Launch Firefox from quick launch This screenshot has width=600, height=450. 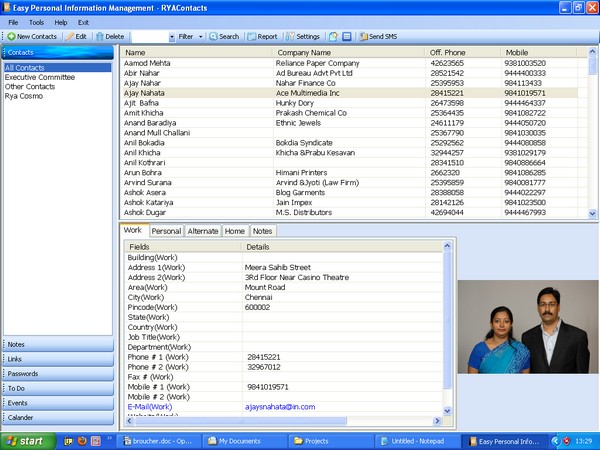tap(82, 441)
